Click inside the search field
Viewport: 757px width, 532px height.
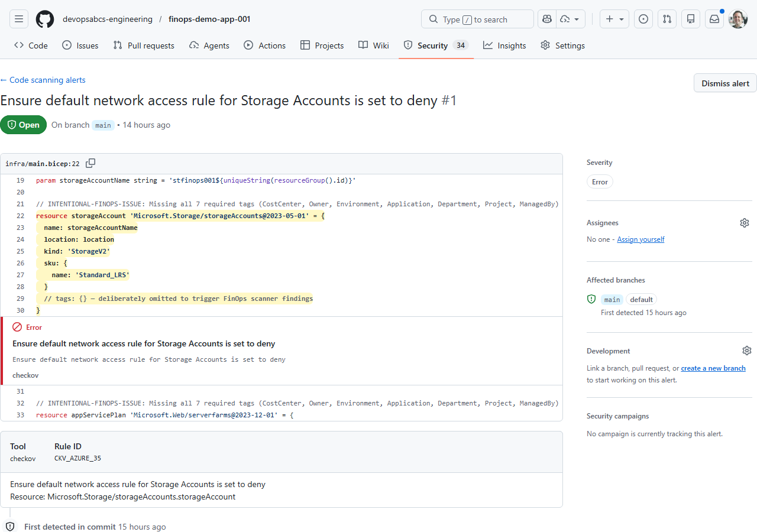pyautogui.click(x=477, y=18)
